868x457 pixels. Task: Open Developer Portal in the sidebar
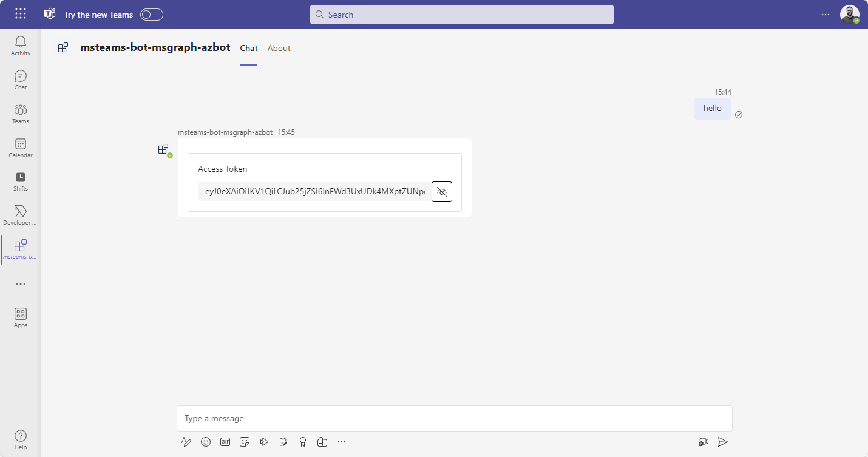click(21, 215)
